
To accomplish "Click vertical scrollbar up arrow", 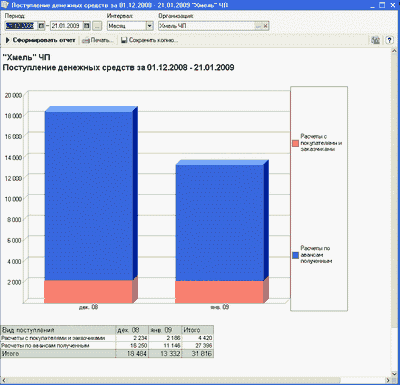I will tap(394, 51).
